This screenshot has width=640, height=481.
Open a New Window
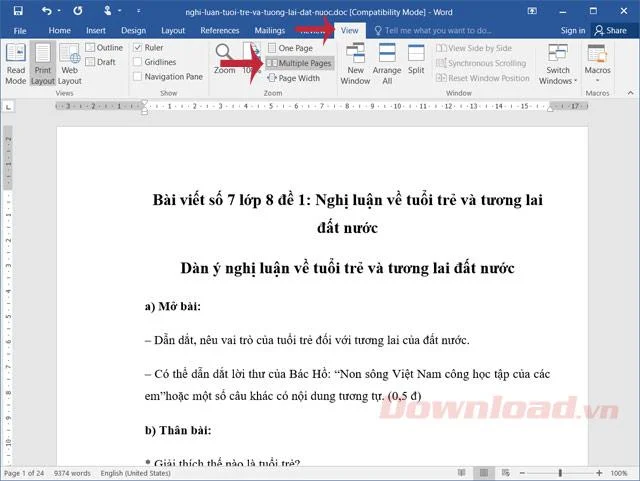pos(355,64)
